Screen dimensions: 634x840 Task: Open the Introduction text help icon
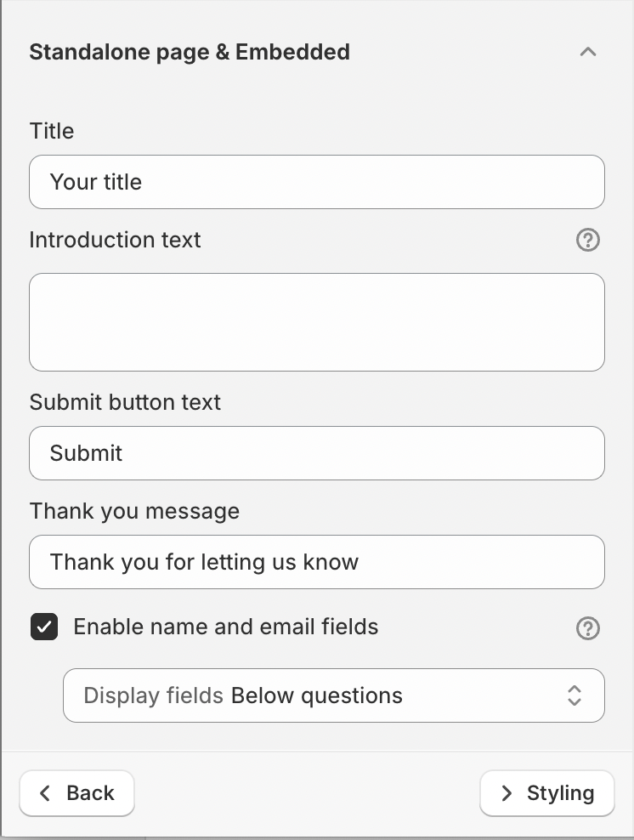(588, 240)
